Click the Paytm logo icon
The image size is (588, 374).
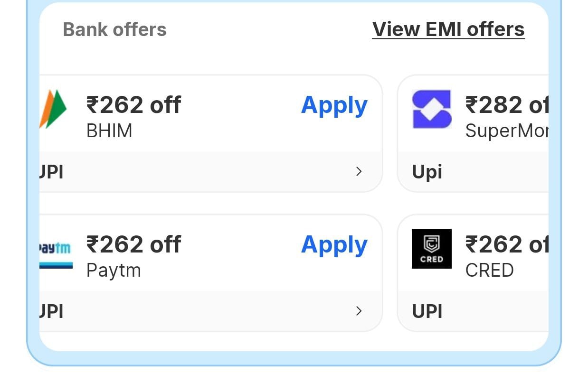[x=56, y=254]
